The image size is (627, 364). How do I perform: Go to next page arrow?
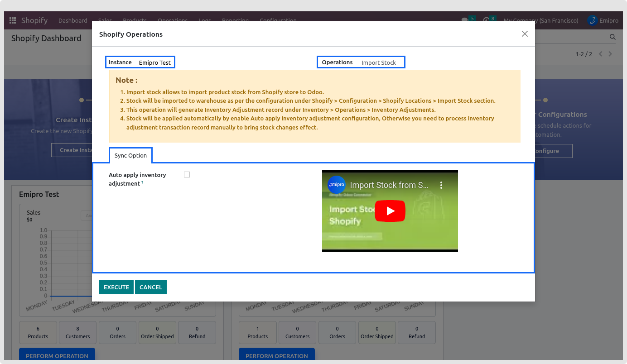[610, 54]
